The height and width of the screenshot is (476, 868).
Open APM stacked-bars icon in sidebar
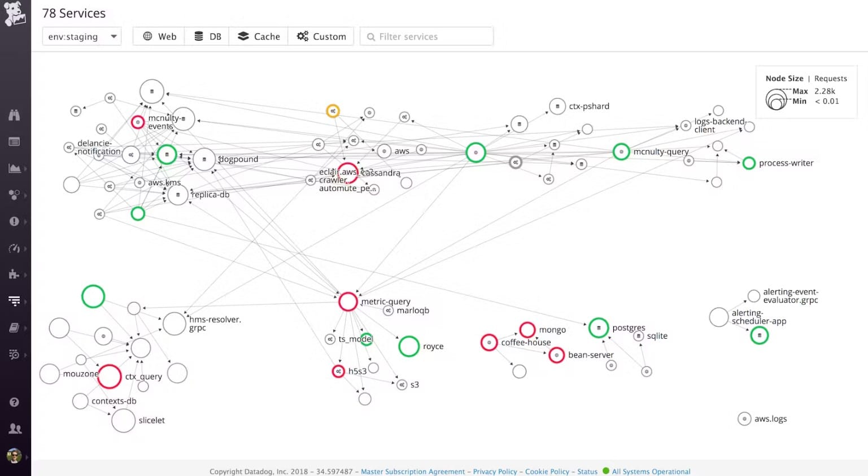point(14,301)
